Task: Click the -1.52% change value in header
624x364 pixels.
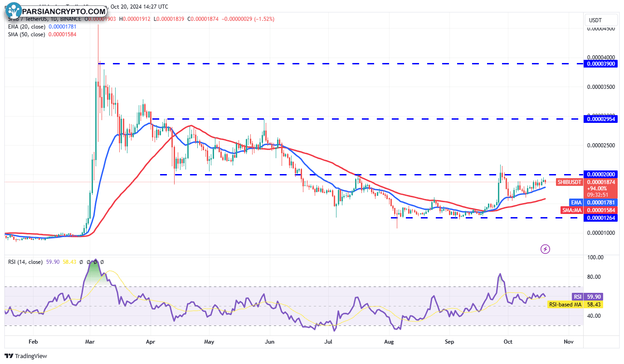Action: click(264, 19)
